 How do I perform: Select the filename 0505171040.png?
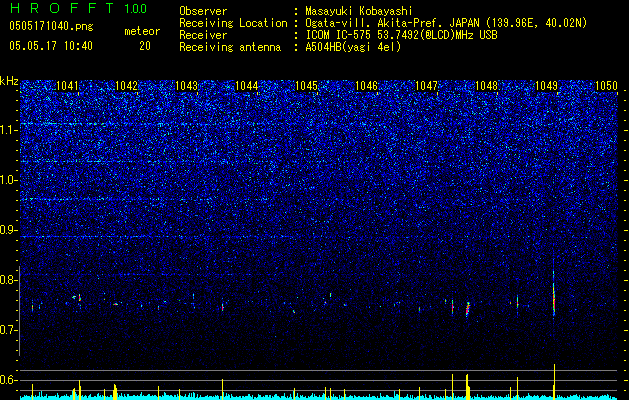pyautogui.click(x=51, y=26)
